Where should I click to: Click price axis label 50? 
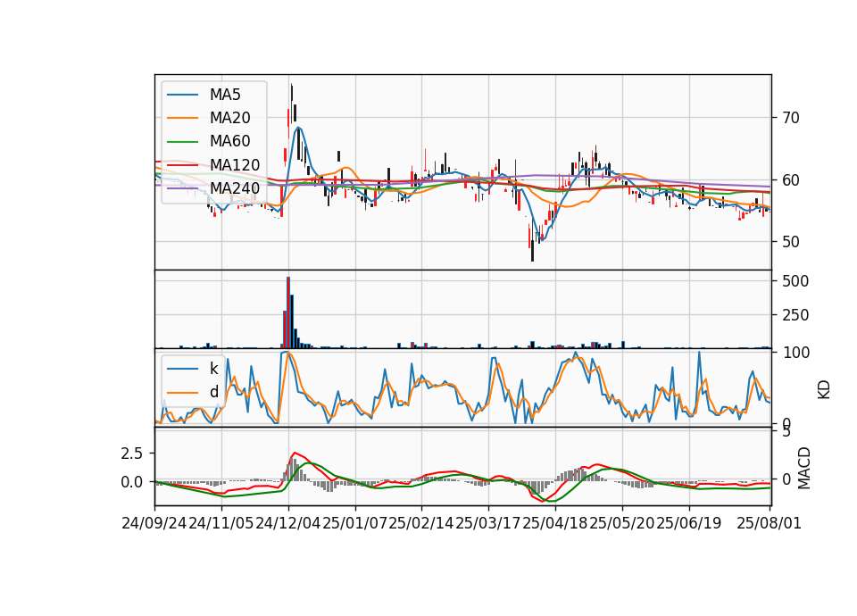point(790,242)
